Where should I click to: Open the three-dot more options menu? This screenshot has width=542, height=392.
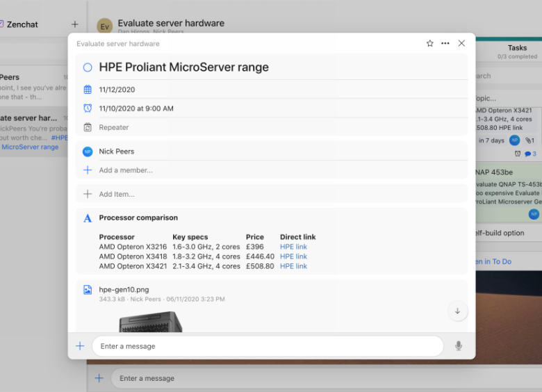pos(445,43)
